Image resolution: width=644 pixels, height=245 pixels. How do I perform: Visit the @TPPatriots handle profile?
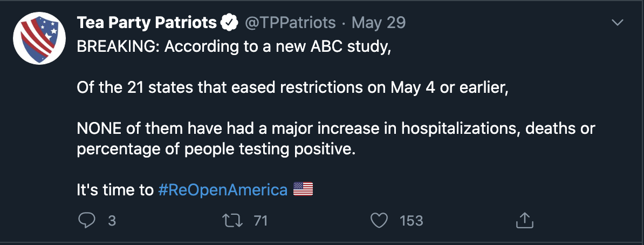[290, 23]
